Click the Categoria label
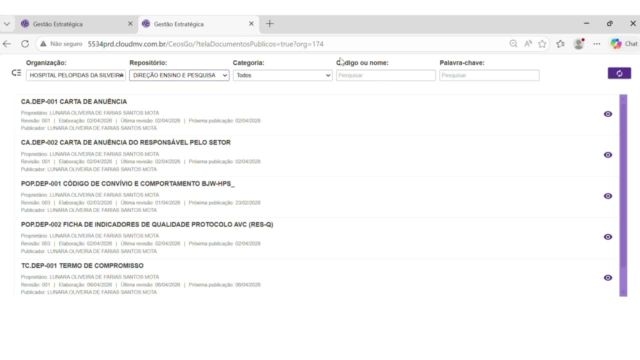The height and width of the screenshot is (360, 640). [x=248, y=63]
